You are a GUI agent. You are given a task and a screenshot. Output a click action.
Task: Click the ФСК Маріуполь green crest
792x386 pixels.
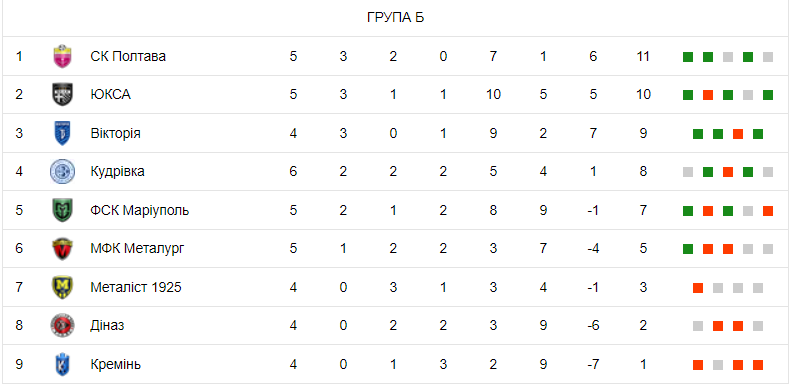63,210
